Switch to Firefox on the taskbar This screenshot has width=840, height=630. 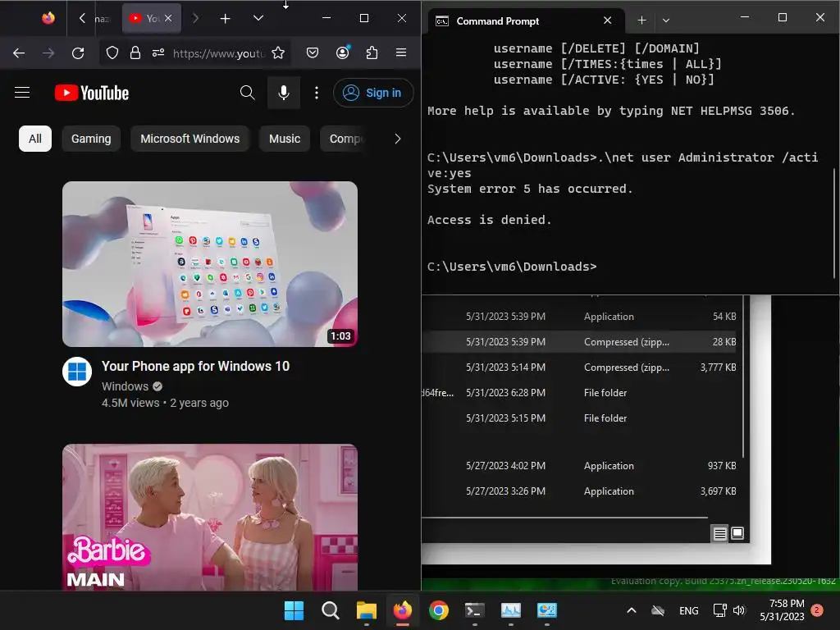click(402, 610)
